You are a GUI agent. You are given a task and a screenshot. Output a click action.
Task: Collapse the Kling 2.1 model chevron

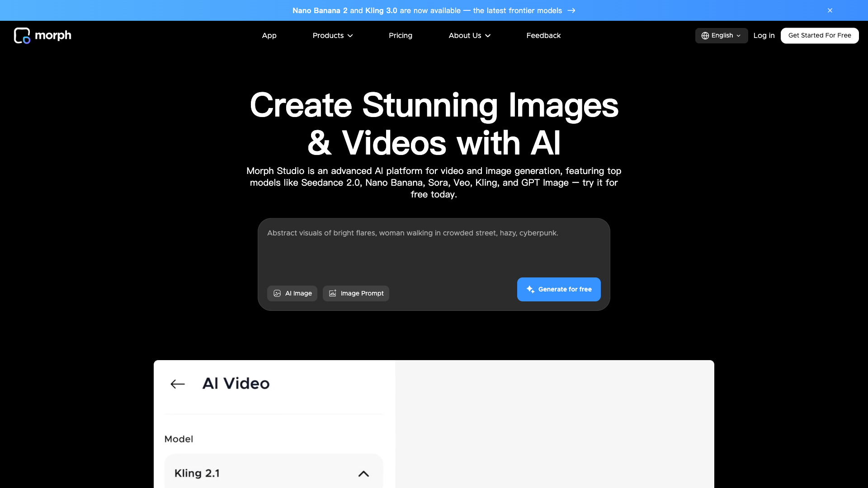click(363, 474)
